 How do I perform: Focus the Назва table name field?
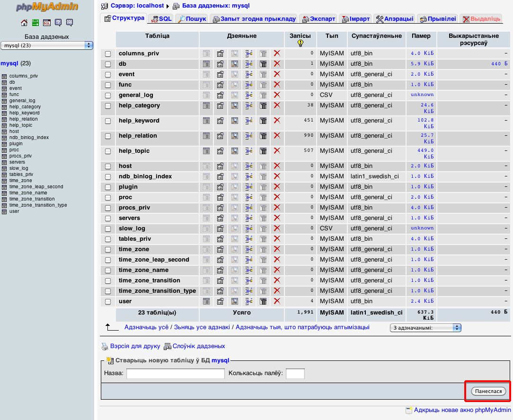(176, 374)
